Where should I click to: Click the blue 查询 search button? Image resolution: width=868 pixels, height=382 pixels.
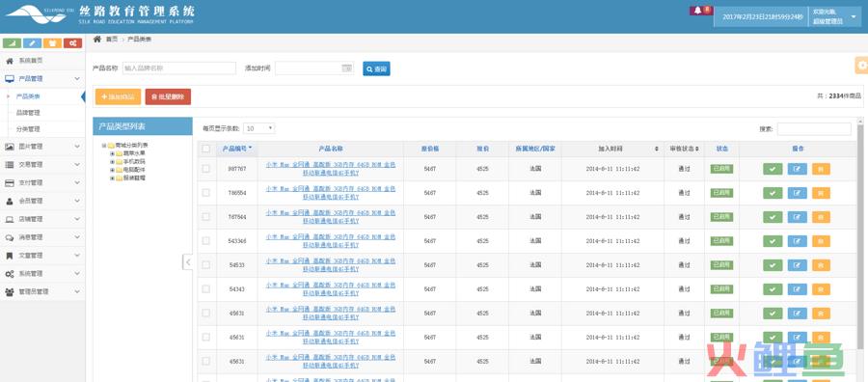pos(376,68)
